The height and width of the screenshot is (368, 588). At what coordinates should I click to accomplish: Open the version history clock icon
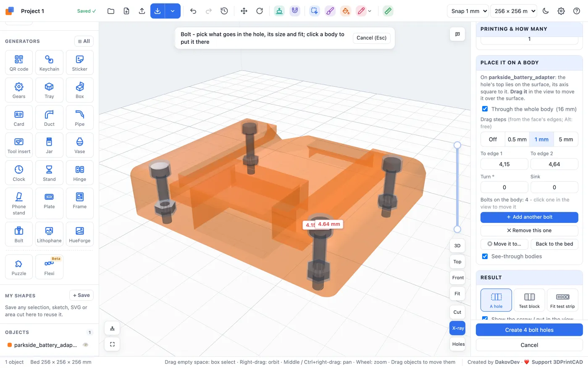[224, 11]
